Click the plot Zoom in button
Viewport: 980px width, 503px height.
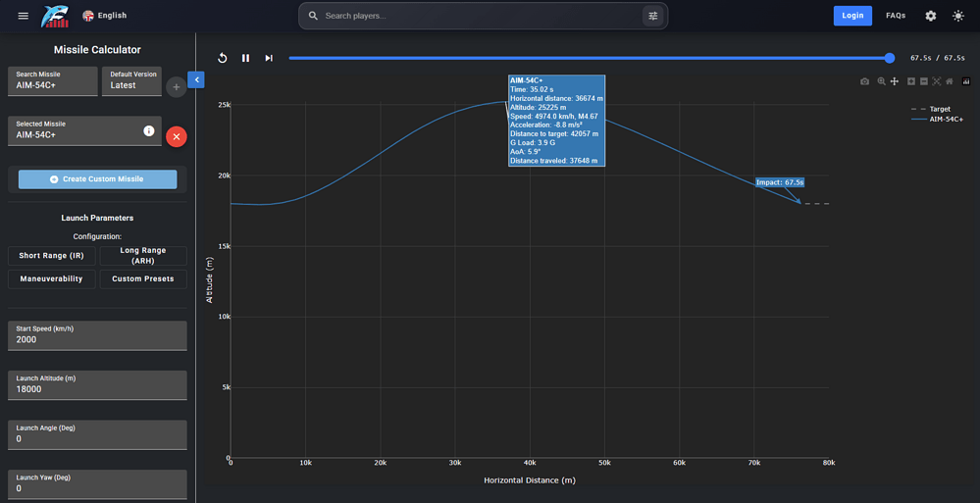pyautogui.click(x=911, y=81)
